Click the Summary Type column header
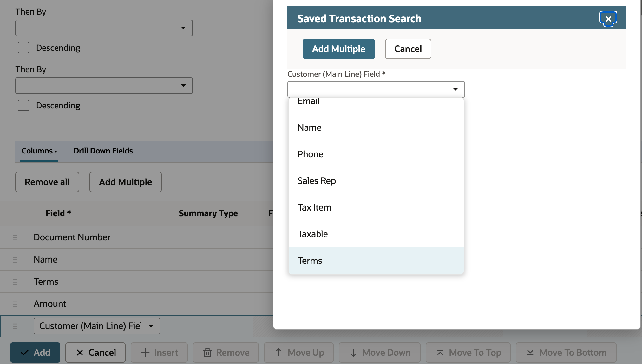Viewport: 642px width, 364px height. 208,213
